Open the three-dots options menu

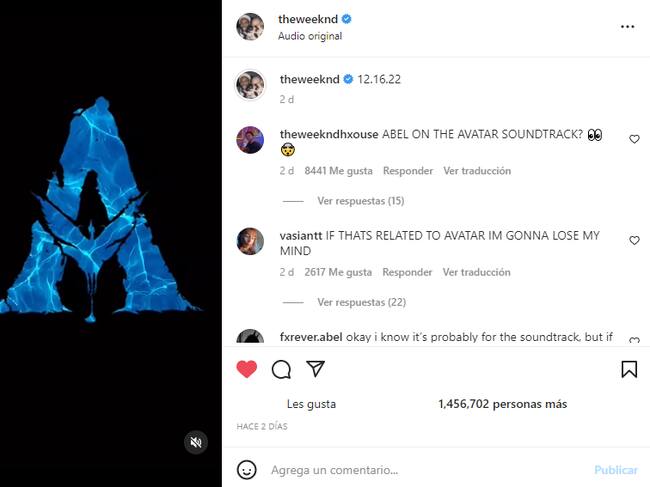(628, 27)
